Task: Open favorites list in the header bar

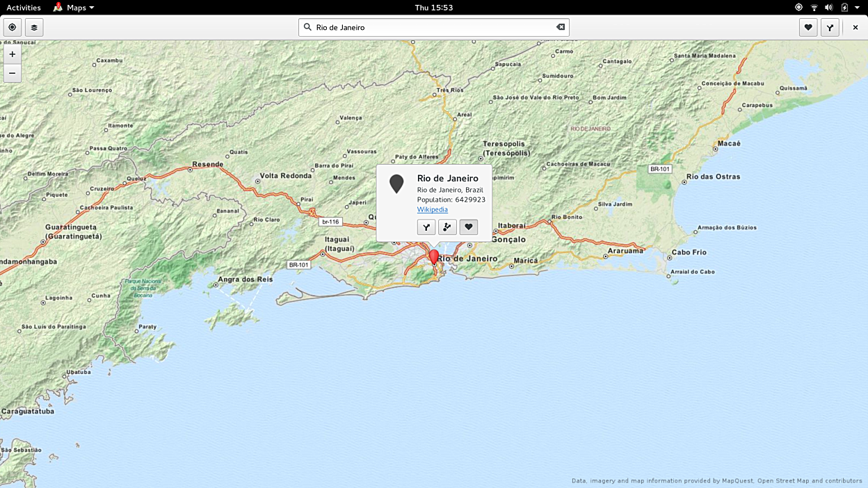Action: click(x=807, y=27)
